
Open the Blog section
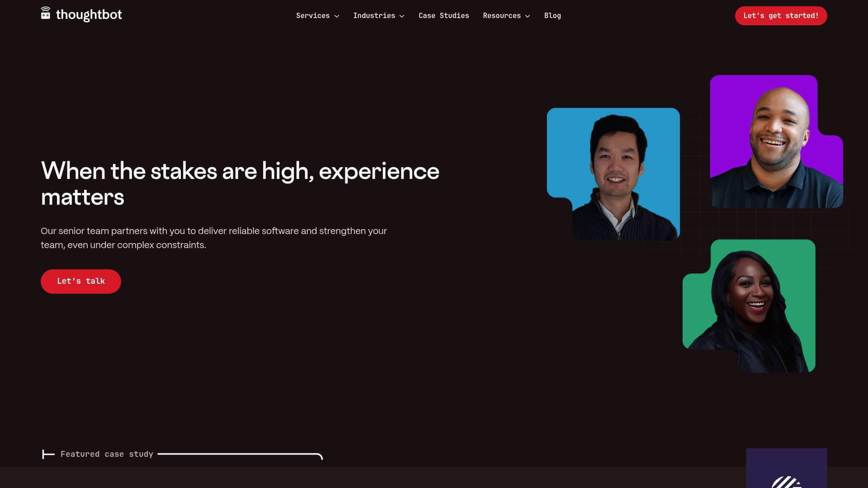tap(552, 15)
